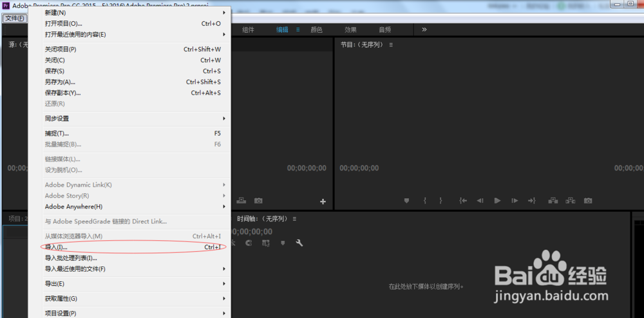The height and width of the screenshot is (318, 644).
Task: Switch to the 效果 workspace tab
Action: click(350, 30)
